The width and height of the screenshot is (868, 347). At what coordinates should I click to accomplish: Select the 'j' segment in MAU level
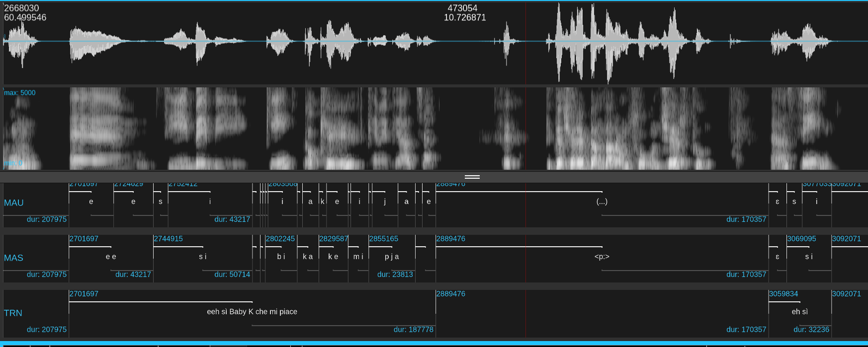pyautogui.click(x=385, y=202)
